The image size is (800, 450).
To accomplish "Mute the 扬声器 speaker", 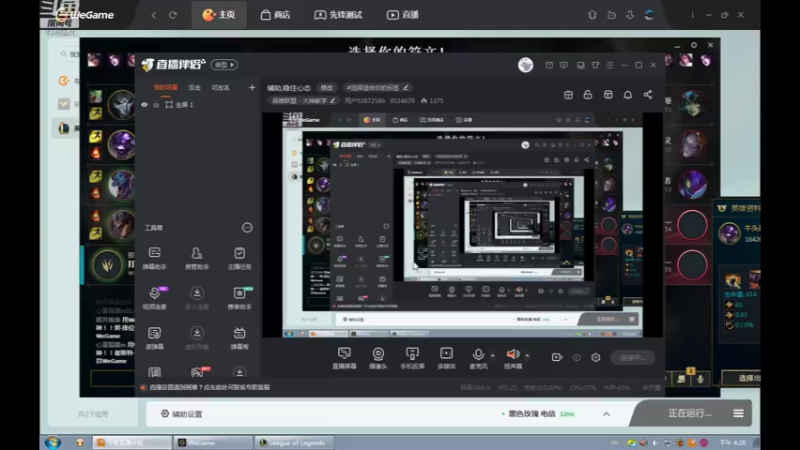I will click(513, 358).
